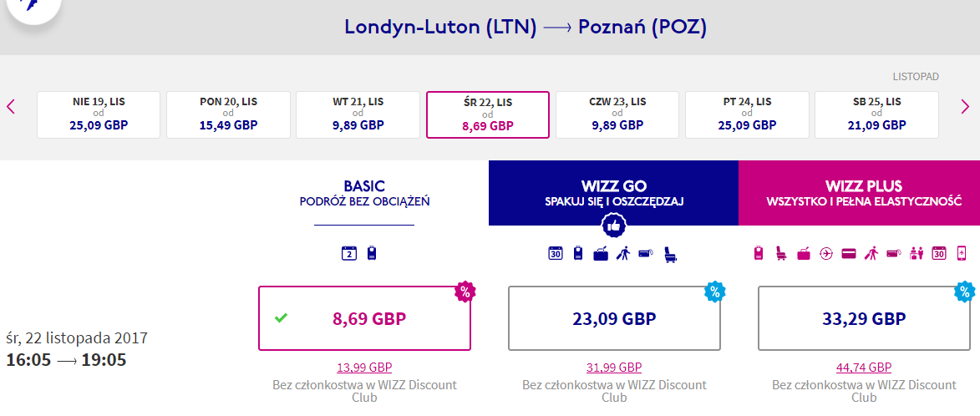Select the WIZZ GO 23,09 GBP fare
Screen dimensions: 980x416
click(x=614, y=318)
